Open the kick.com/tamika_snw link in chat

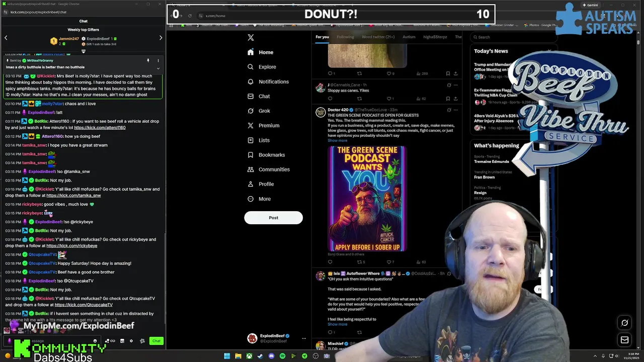point(73,196)
